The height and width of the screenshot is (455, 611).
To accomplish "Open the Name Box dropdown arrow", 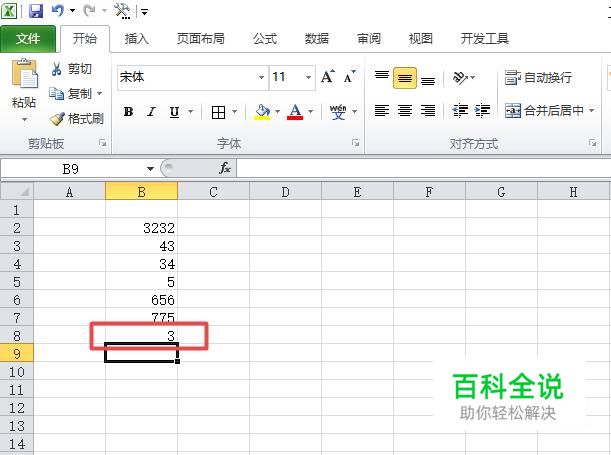I will pyautogui.click(x=150, y=169).
